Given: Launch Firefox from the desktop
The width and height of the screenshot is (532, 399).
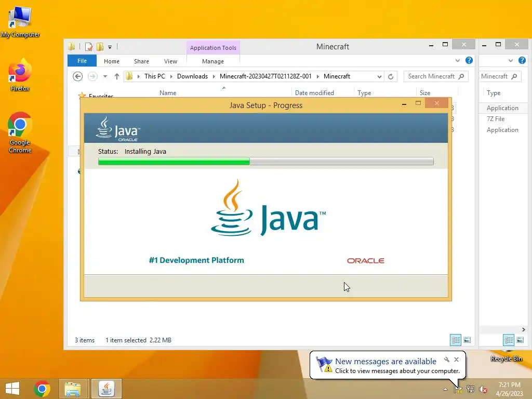Looking at the screenshot, I should pyautogui.click(x=20, y=75).
